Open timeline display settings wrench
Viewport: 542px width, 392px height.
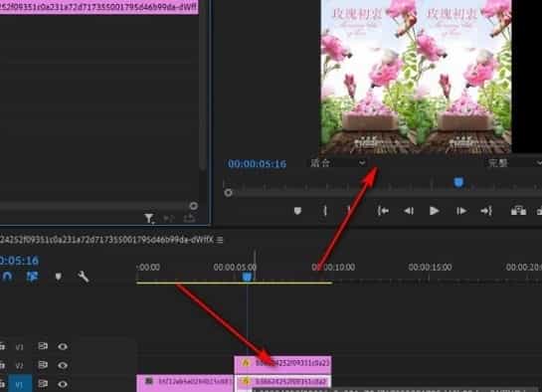[x=84, y=277]
